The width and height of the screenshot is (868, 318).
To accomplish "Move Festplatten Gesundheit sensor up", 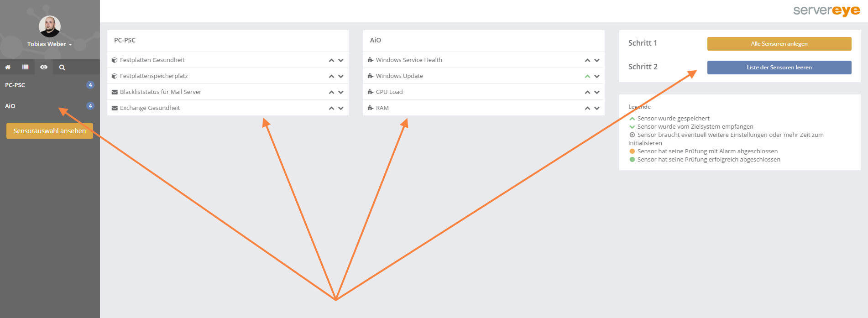I will [331, 60].
